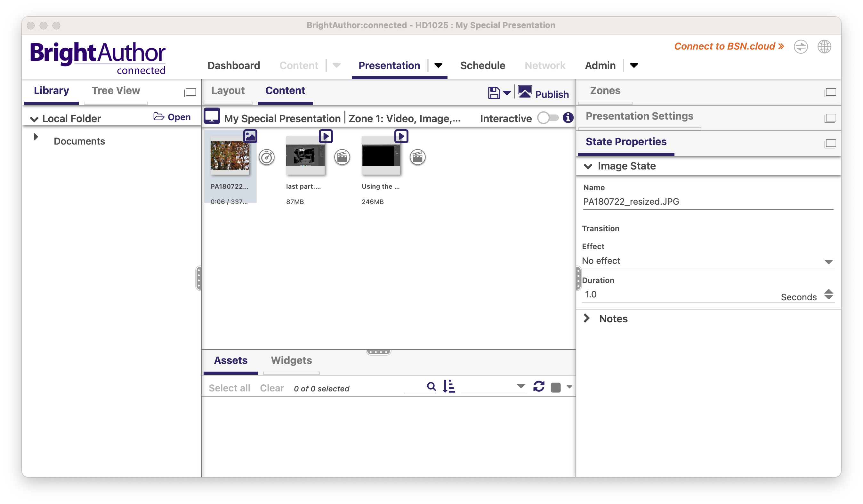Open the Zones panel tab
The width and height of the screenshot is (863, 504).
pyautogui.click(x=605, y=91)
